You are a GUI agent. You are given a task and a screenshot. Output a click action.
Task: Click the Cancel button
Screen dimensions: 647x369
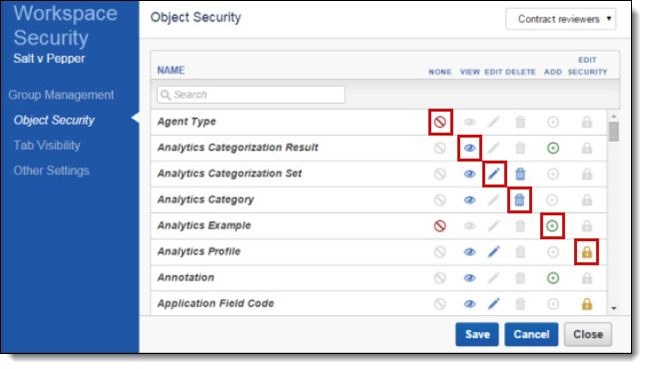pos(531,334)
